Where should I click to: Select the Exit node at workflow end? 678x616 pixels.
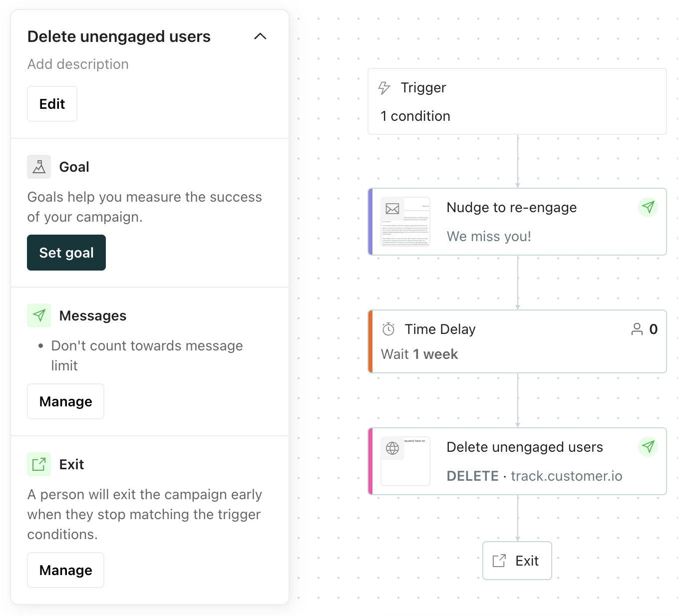(517, 561)
